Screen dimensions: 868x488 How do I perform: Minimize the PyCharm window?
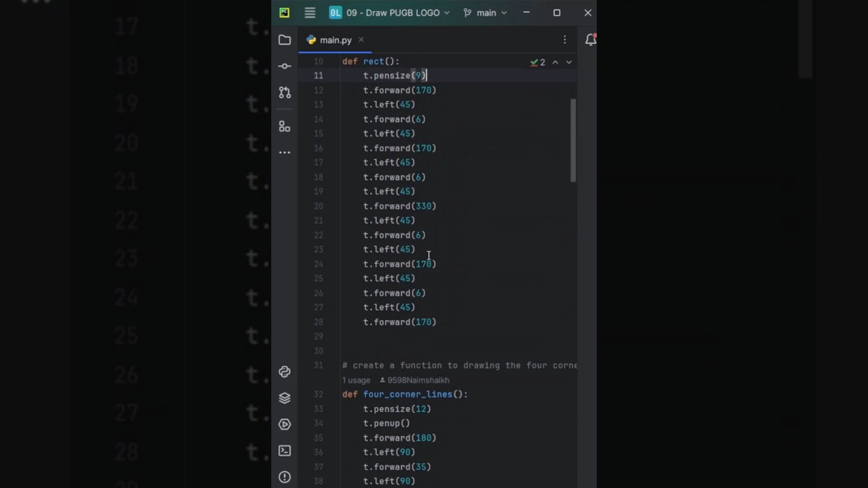526,13
